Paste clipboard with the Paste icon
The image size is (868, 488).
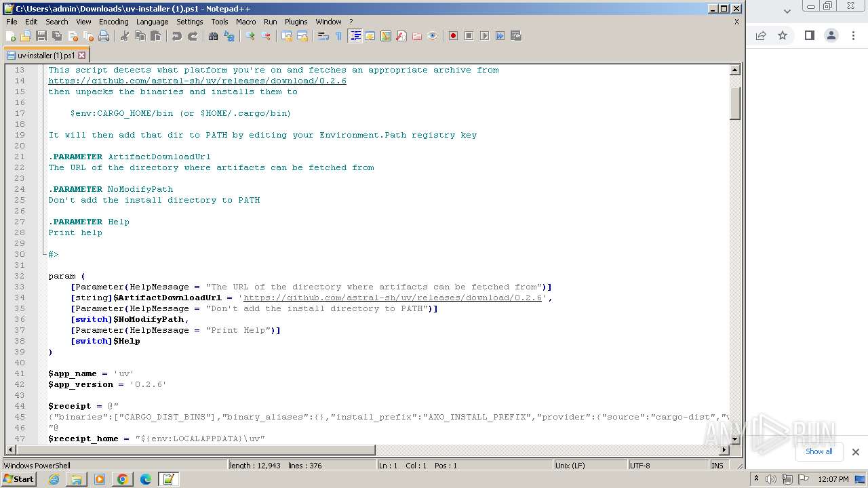[156, 36]
